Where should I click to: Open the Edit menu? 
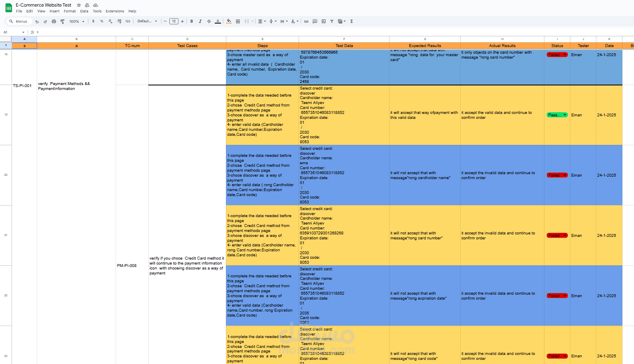click(x=30, y=11)
